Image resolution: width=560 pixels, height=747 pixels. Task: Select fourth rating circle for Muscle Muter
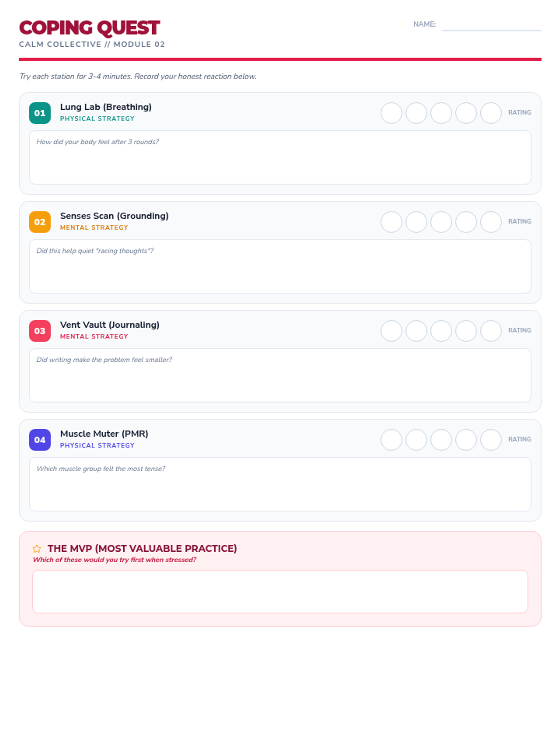tap(466, 440)
